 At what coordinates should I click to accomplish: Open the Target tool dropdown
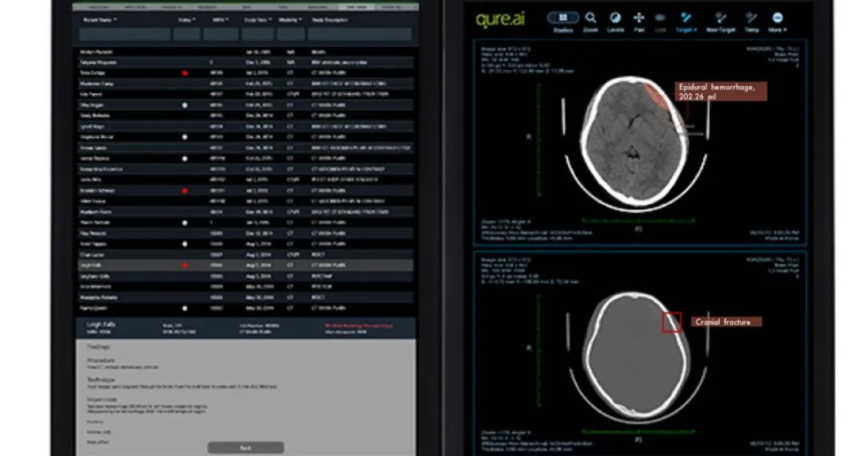[685, 18]
